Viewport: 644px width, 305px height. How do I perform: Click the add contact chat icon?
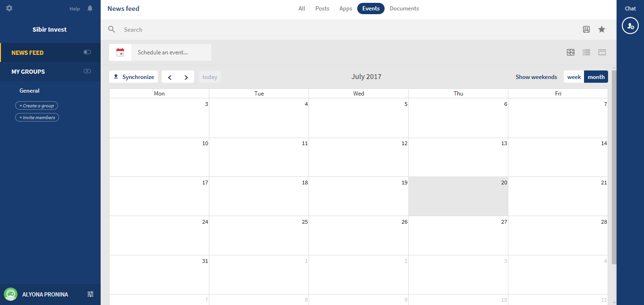pyautogui.click(x=630, y=26)
